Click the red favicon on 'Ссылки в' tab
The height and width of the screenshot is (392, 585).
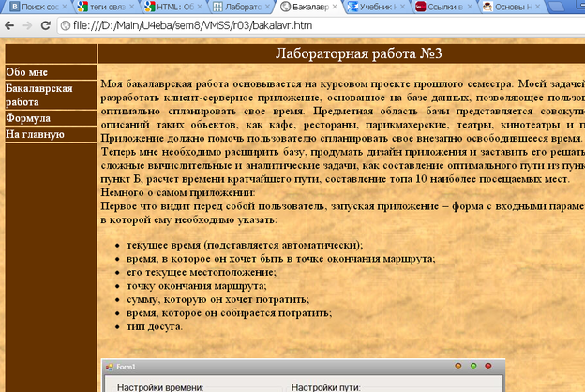420,7
